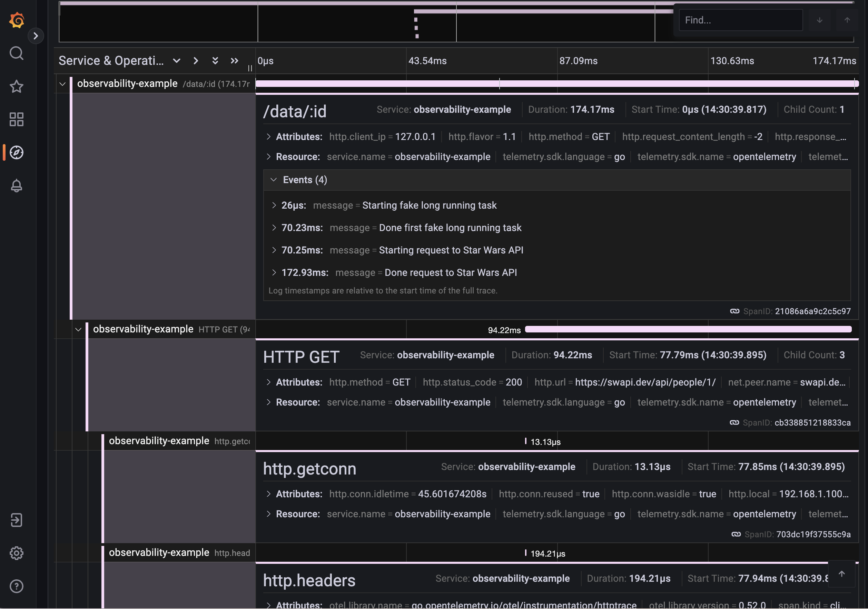Image resolution: width=868 pixels, height=609 pixels.
Task: Expand Attributes of the http.headers span
Action: click(x=268, y=605)
